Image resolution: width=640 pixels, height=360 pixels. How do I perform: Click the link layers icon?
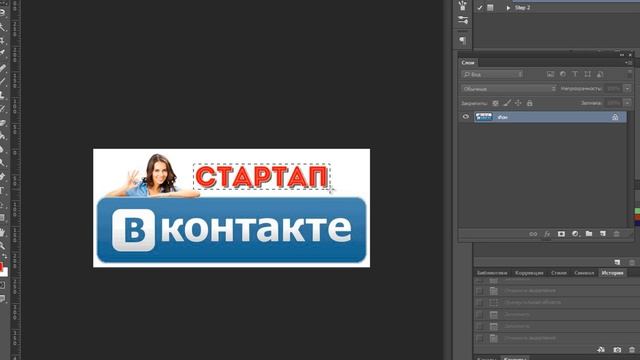(533, 234)
